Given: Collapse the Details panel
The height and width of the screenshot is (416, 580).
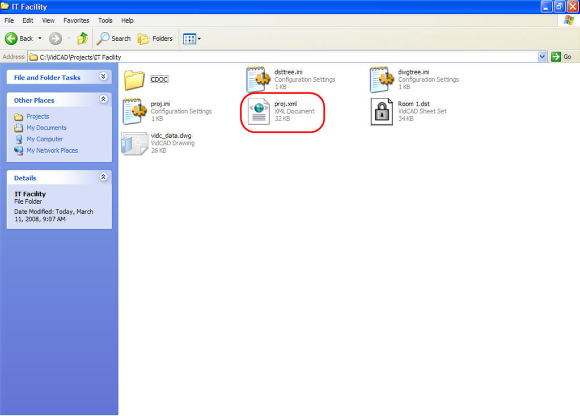Looking at the screenshot, I should click(x=104, y=177).
